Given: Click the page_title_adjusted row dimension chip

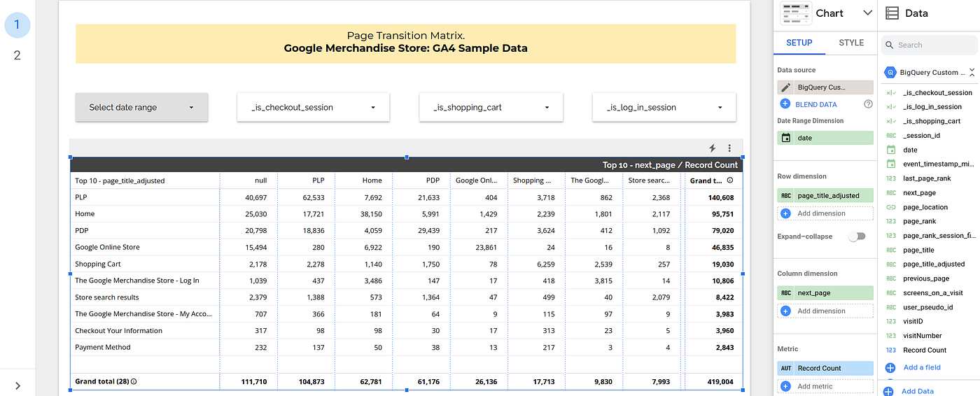Looking at the screenshot, I should [x=825, y=196].
